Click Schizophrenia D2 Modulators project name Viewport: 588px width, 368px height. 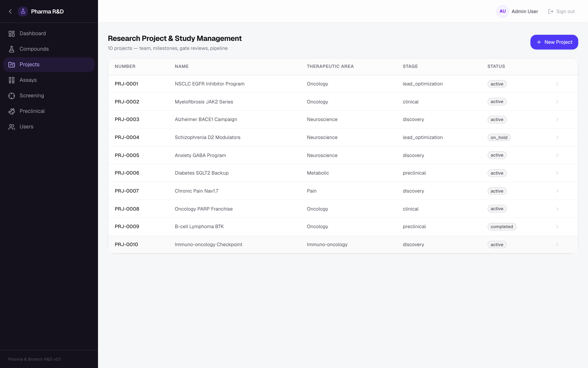(207, 138)
